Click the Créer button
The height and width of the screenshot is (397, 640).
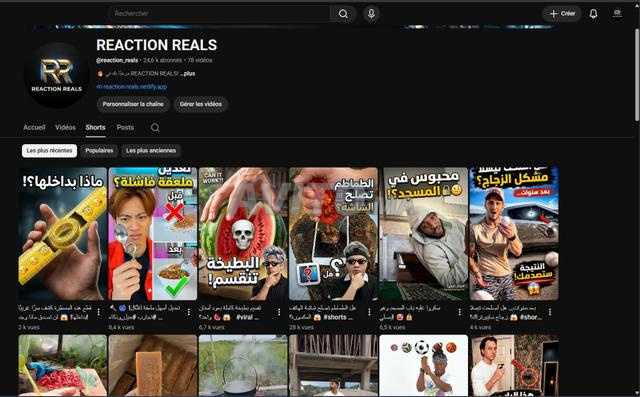(x=562, y=14)
